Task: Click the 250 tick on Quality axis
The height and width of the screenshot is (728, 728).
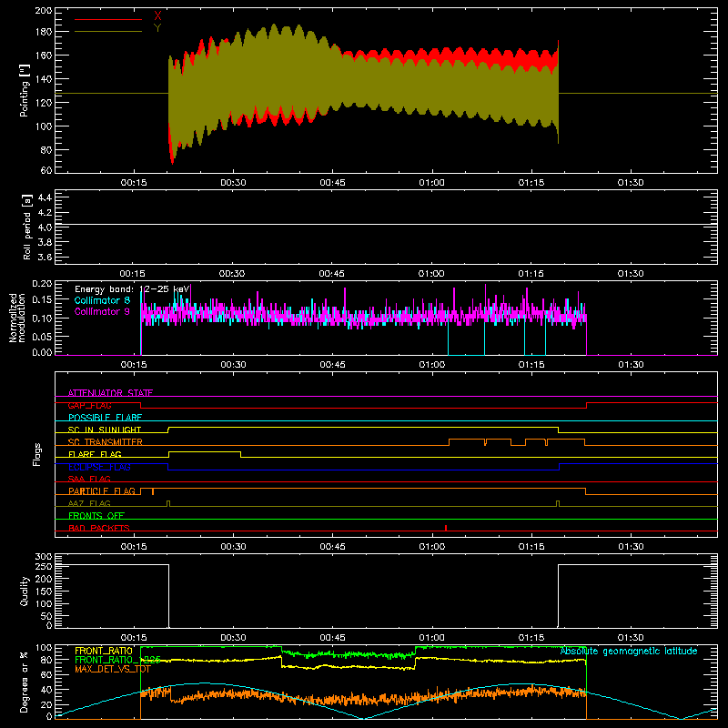Action: tap(44, 567)
